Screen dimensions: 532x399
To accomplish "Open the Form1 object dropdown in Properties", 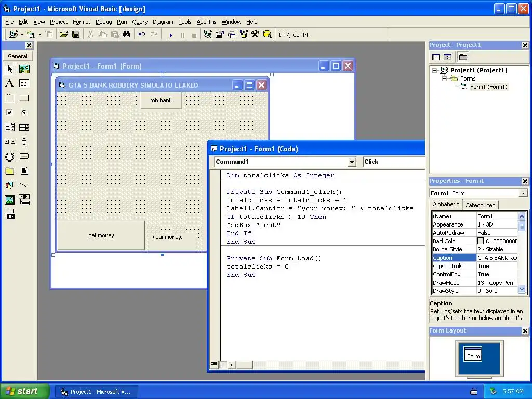I will [523, 193].
